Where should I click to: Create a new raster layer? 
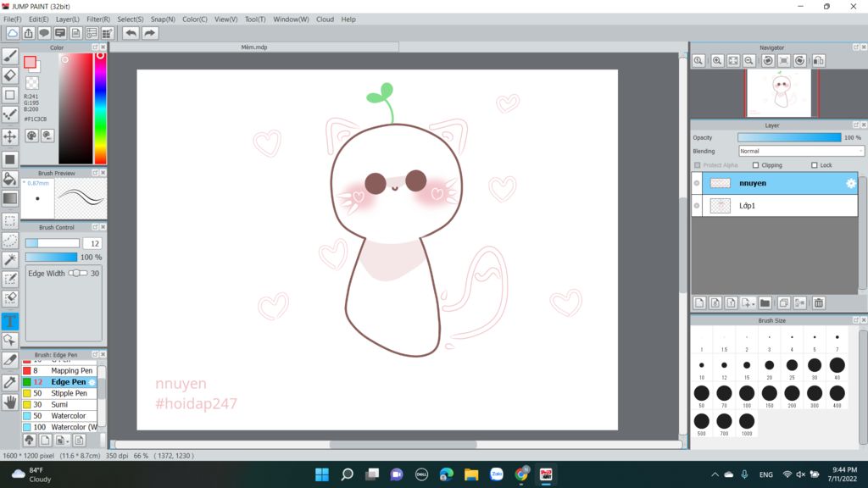(699, 302)
